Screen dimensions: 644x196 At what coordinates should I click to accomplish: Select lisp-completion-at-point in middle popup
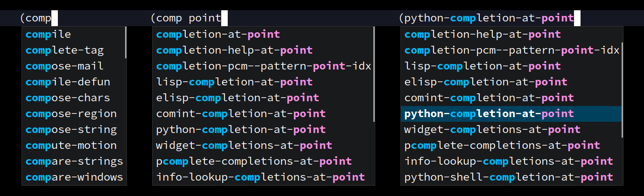[263, 82]
